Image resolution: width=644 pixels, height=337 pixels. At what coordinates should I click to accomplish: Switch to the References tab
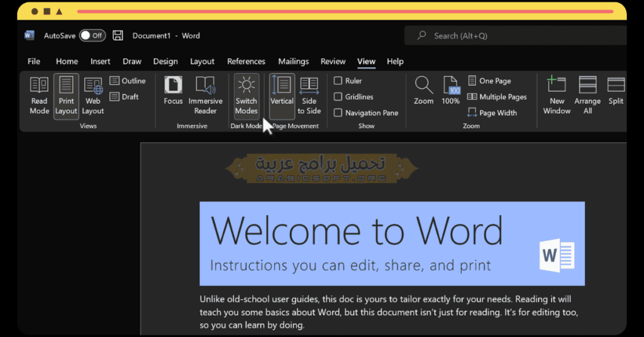click(246, 61)
